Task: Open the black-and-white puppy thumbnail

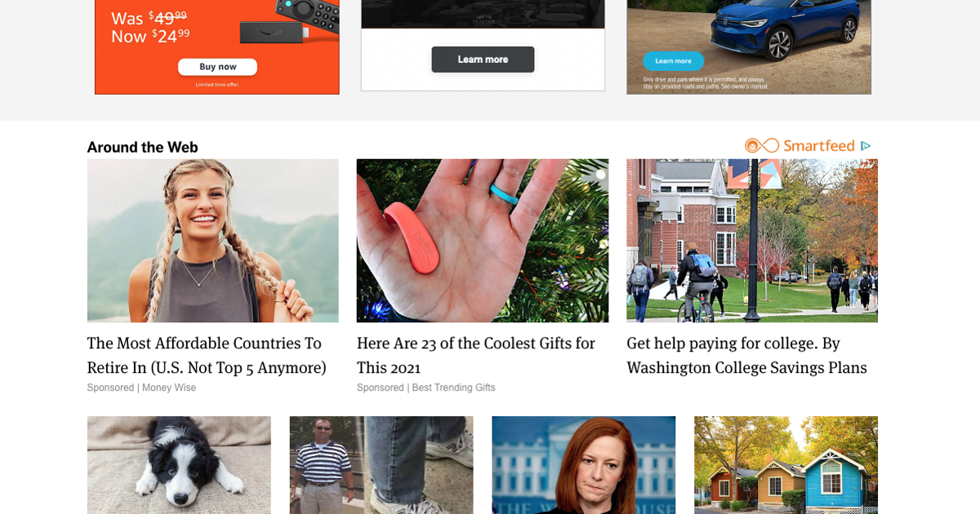Action: (x=179, y=465)
